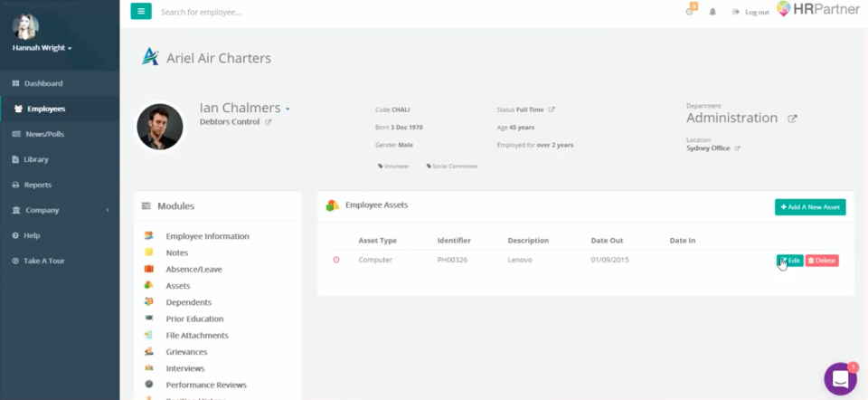
Task: Click link icon beside Administration department
Action: pyautogui.click(x=792, y=119)
